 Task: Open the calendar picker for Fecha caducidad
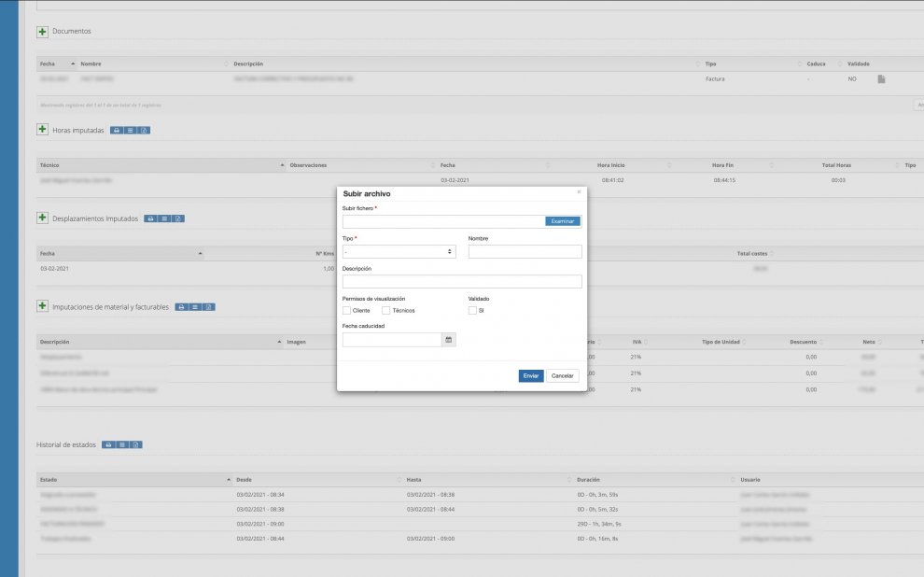[x=448, y=340]
